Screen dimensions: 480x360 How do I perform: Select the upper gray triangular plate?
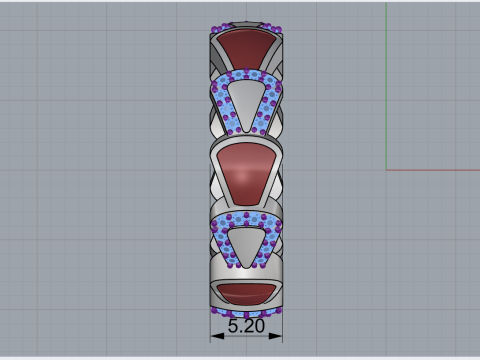pos(247,105)
